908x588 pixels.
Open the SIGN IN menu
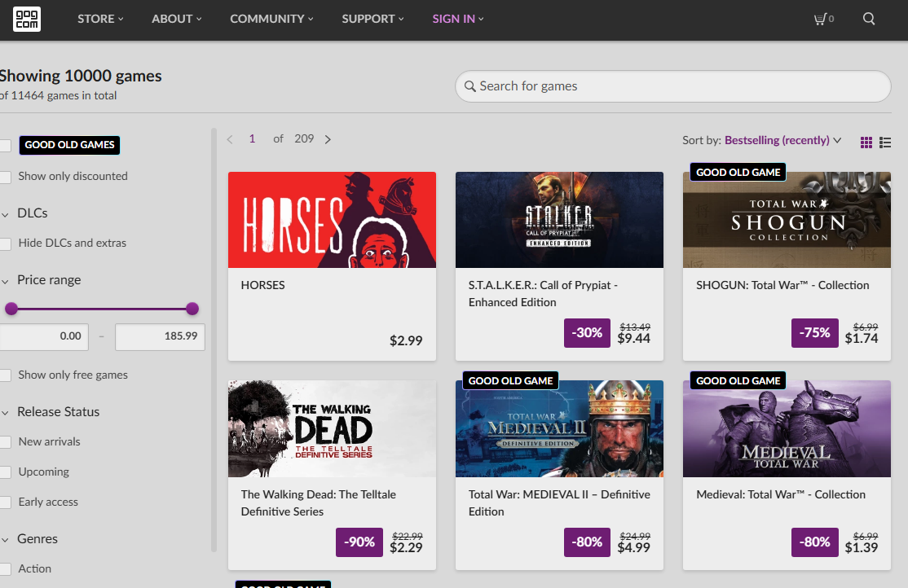457,19
